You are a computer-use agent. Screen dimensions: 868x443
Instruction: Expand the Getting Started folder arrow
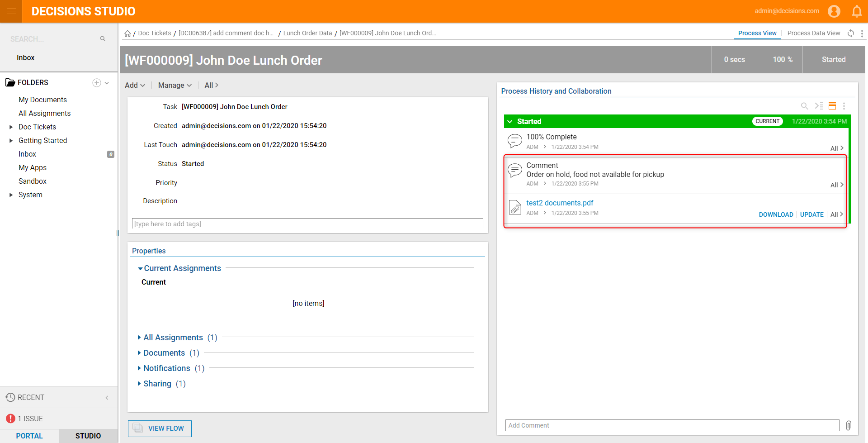[11, 141]
